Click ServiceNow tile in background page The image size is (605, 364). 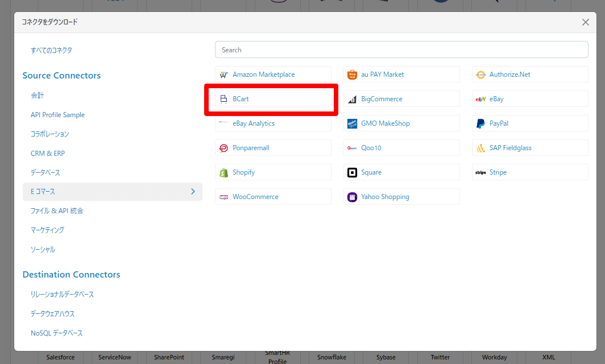click(115, 357)
